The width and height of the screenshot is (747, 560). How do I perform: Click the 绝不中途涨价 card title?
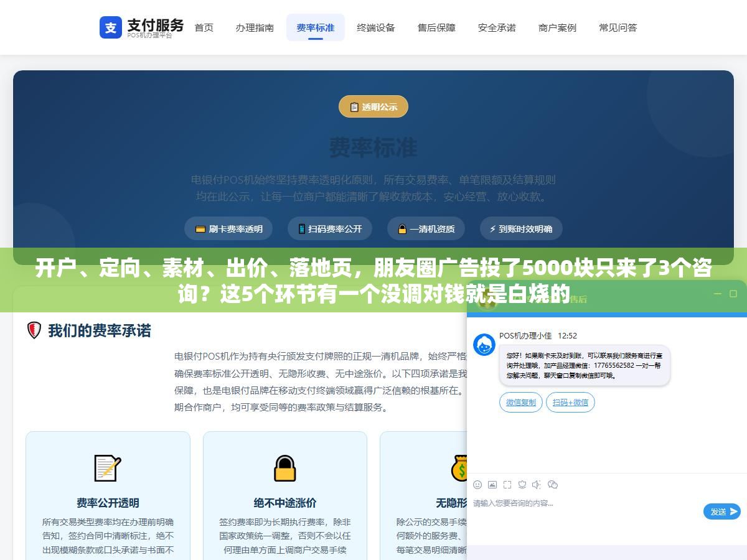(285, 502)
